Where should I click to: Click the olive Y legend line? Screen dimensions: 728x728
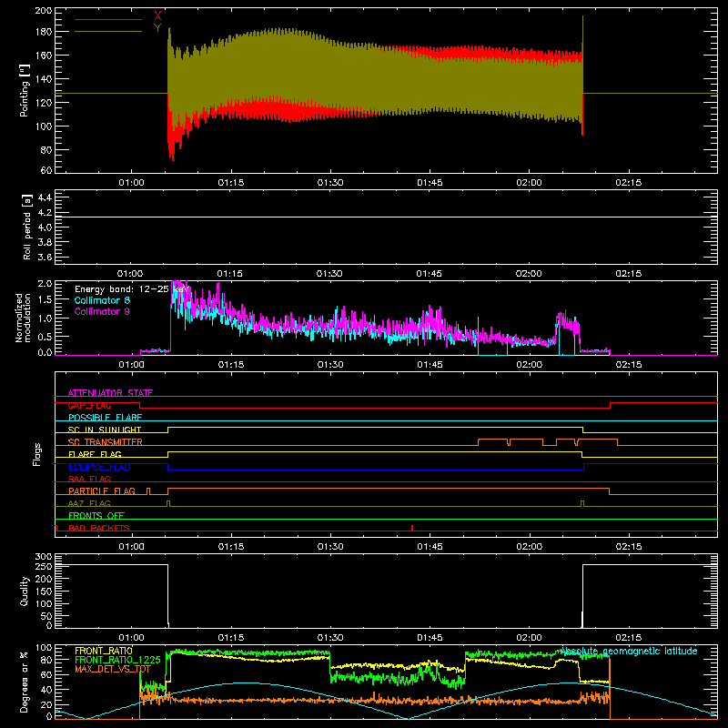pos(108,31)
